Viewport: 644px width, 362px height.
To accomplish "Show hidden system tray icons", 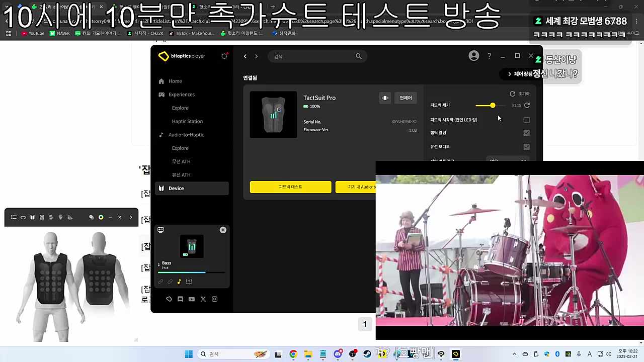I will pyautogui.click(x=514, y=354).
